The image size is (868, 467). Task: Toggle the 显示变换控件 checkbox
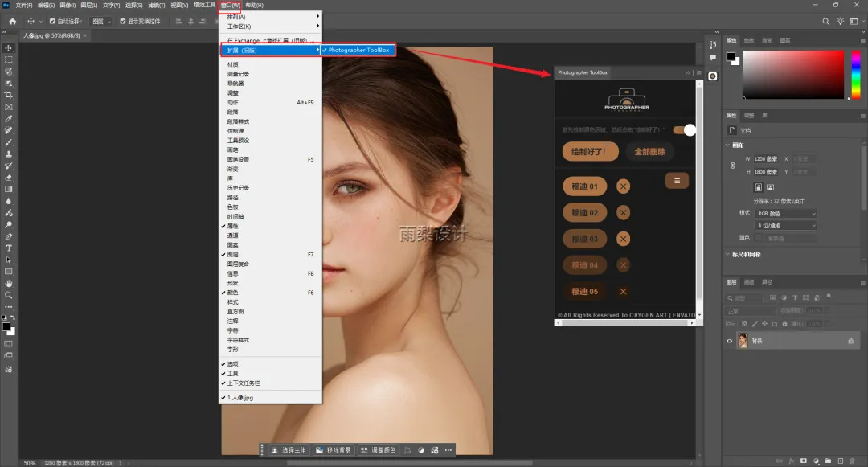tap(123, 21)
